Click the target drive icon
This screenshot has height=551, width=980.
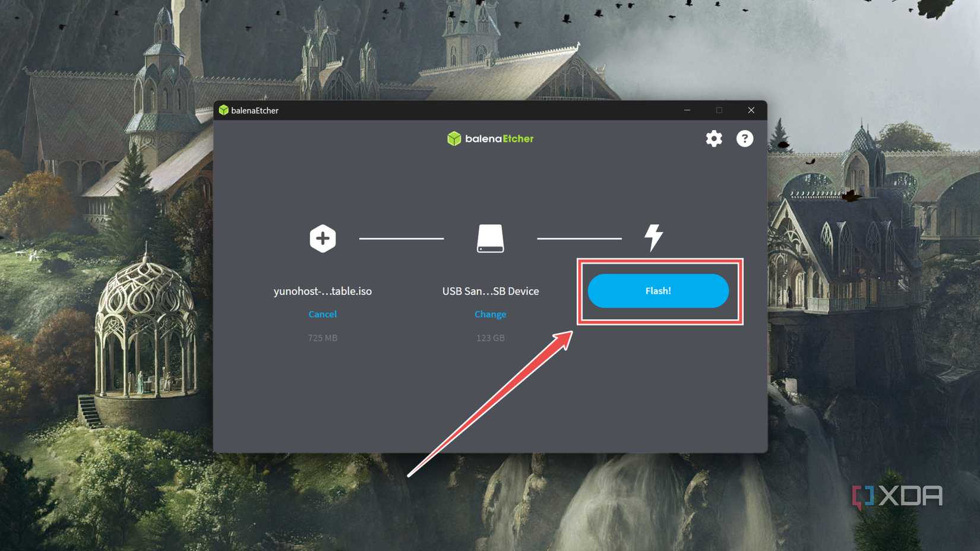[490, 239]
